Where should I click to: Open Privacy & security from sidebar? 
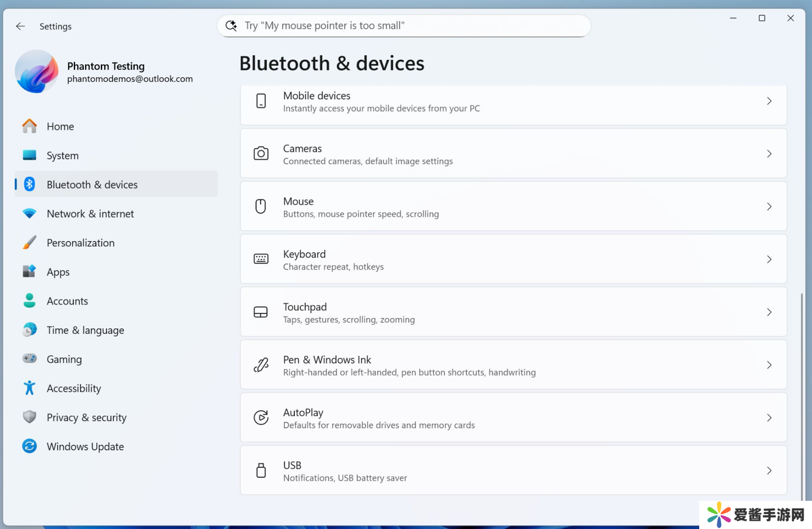coord(86,417)
